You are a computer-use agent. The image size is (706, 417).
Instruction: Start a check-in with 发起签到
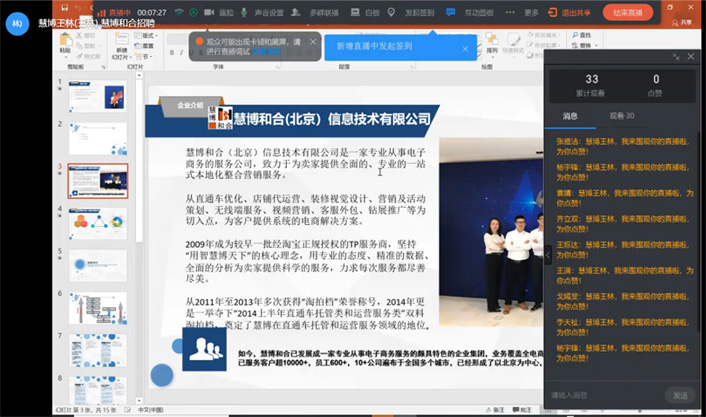(x=411, y=13)
